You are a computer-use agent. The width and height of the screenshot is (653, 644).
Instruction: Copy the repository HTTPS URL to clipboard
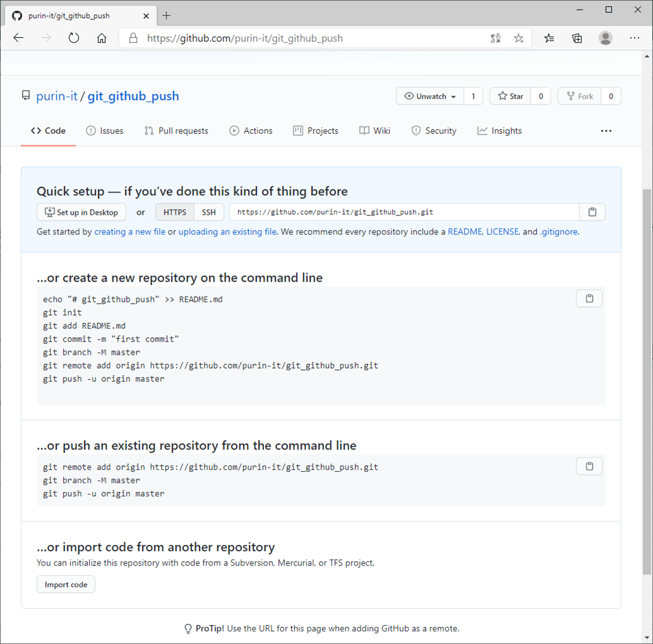tap(592, 212)
